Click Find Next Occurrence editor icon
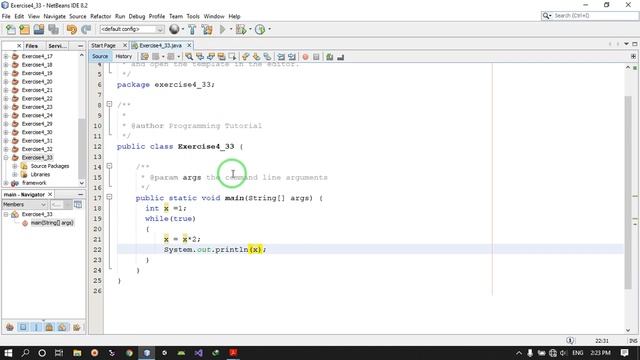640x360 pixels. point(211,57)
